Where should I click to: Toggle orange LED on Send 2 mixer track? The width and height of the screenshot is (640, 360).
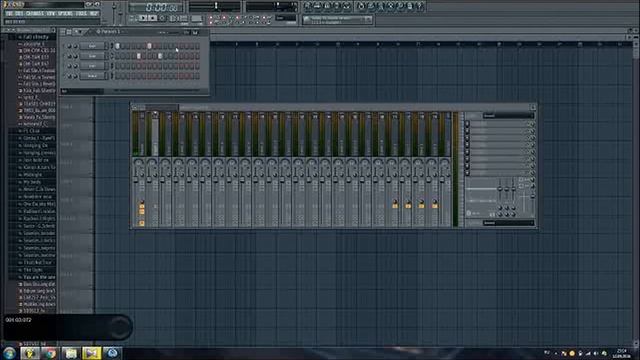click(x=408, y=205)
